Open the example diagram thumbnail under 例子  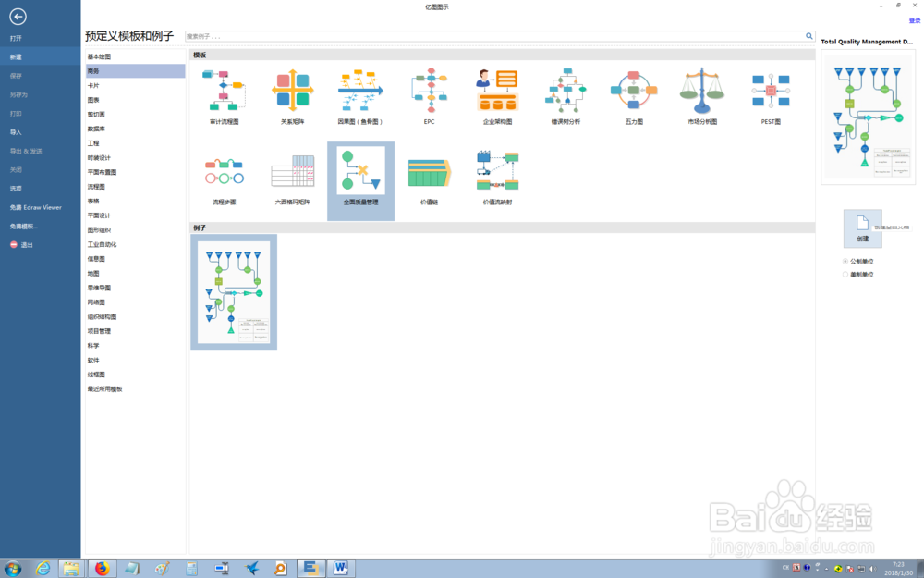234,292
